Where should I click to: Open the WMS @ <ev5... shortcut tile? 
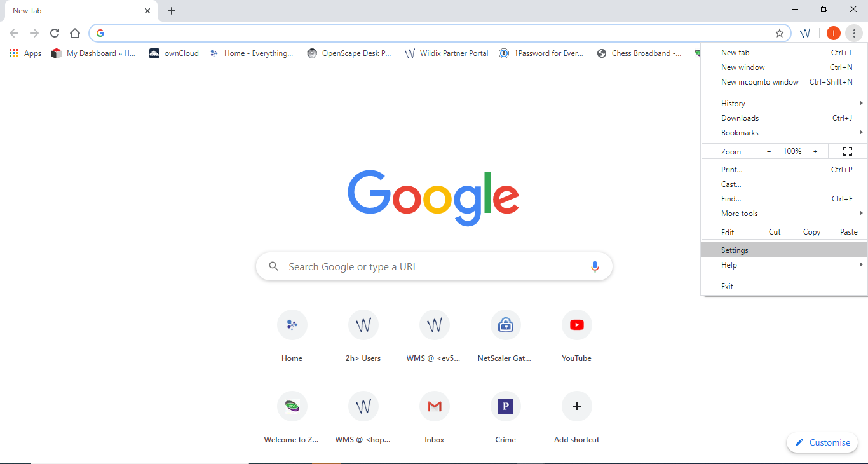coord(435,337)
